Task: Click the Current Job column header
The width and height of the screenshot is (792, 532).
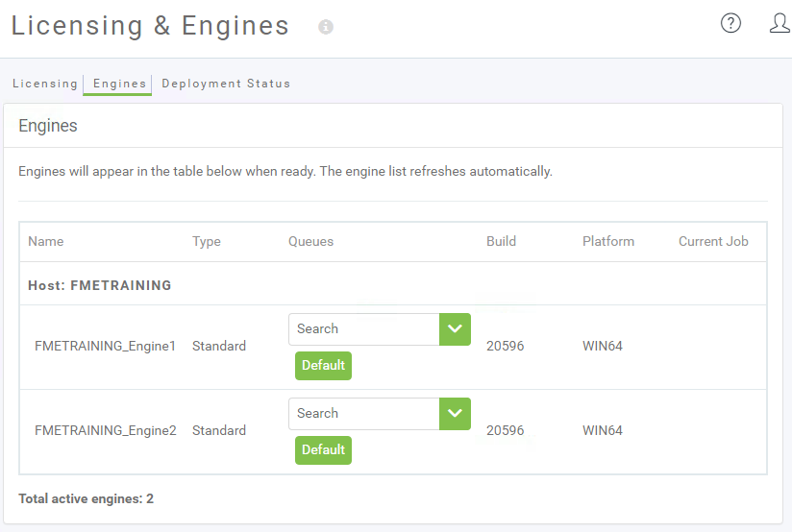Action: [713, 241]
